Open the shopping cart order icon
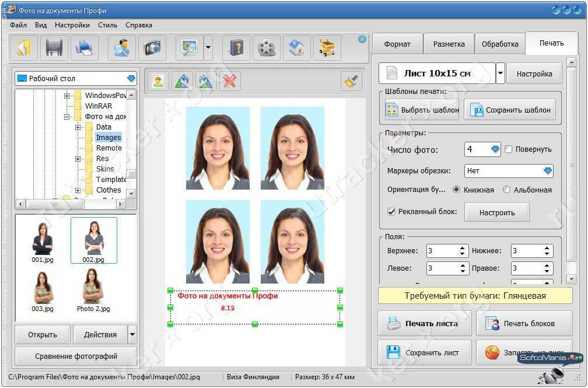The height and width of the screenshot is (388, 588). 327,48
